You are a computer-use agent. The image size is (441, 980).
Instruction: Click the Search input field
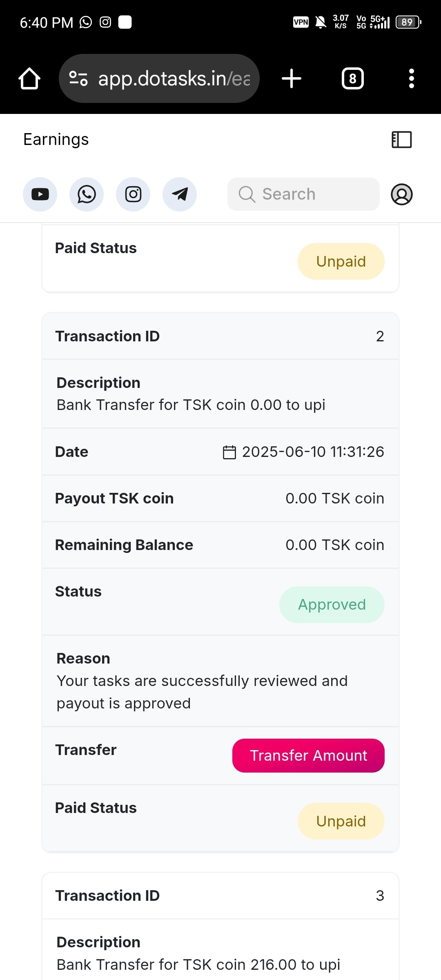click(303, 194)
